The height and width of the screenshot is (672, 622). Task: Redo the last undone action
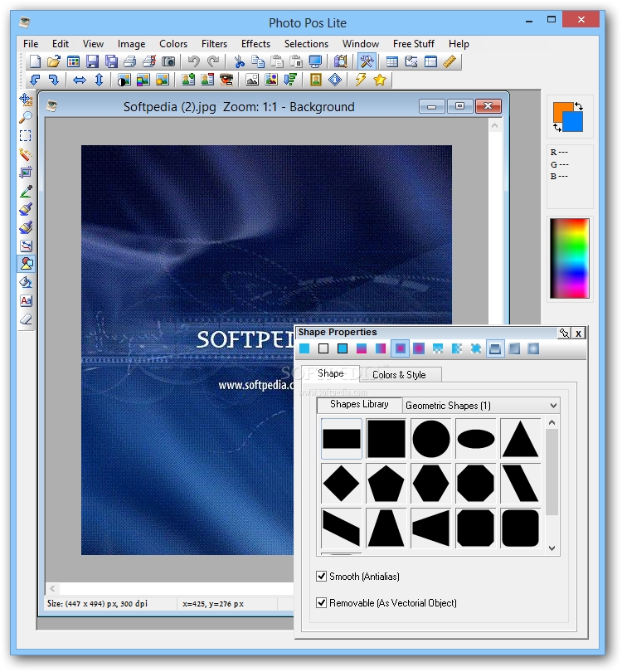click(213, 61)
